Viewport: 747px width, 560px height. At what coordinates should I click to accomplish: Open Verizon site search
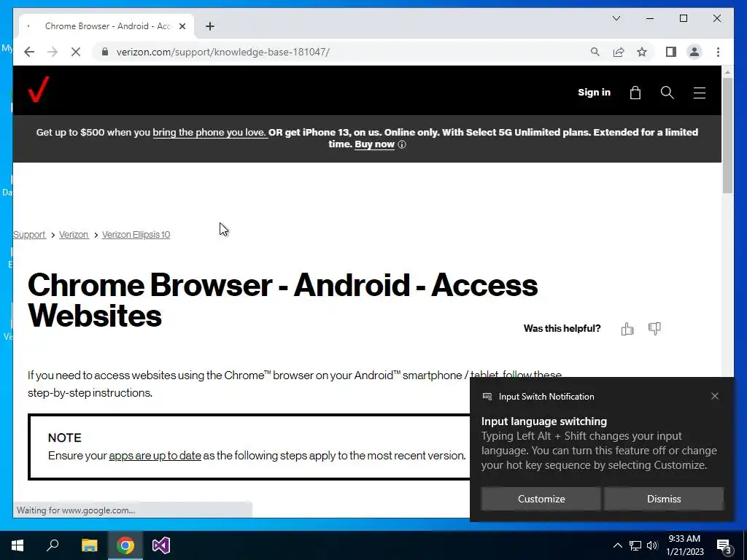tap(667, 93)
